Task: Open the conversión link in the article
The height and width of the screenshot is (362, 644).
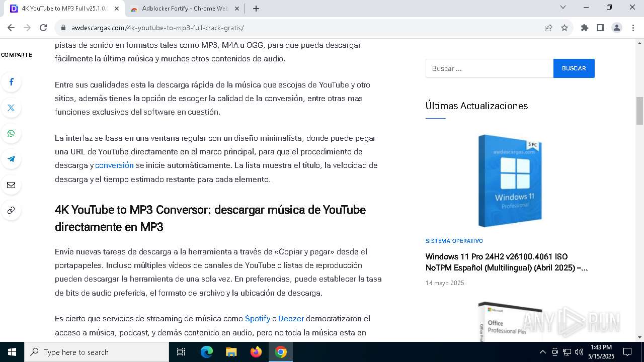Action: (x=114, y=165)
